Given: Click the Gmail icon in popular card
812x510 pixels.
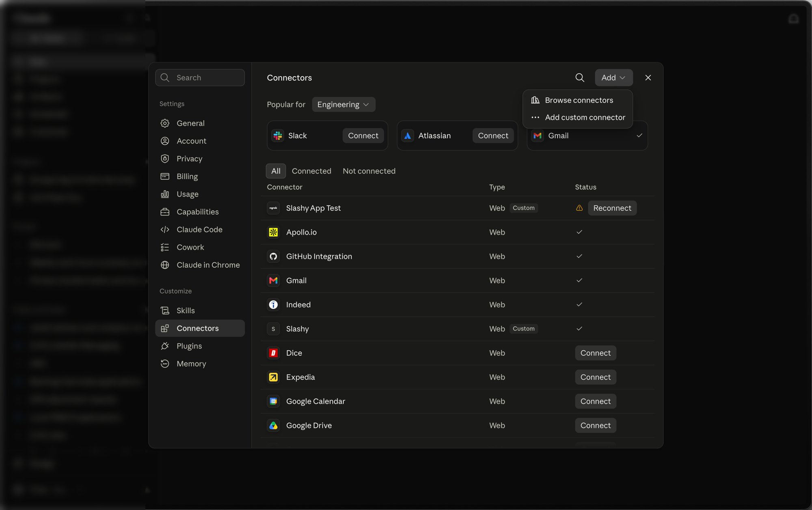Looking at the screenshot, I should 538,136.
